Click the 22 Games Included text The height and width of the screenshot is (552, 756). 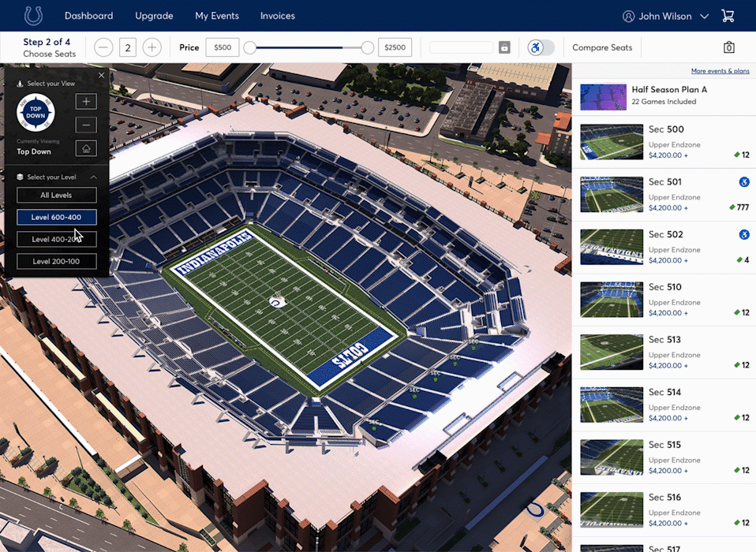click(664, 102)
